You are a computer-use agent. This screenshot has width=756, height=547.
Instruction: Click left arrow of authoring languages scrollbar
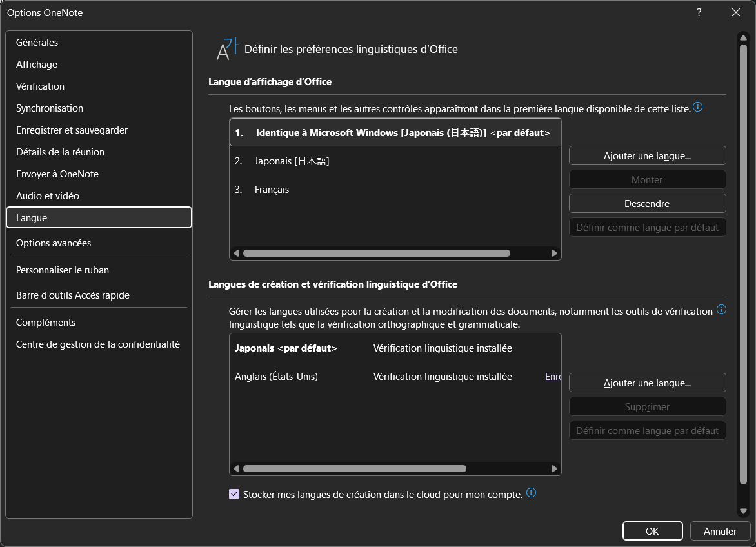(236, 468)
